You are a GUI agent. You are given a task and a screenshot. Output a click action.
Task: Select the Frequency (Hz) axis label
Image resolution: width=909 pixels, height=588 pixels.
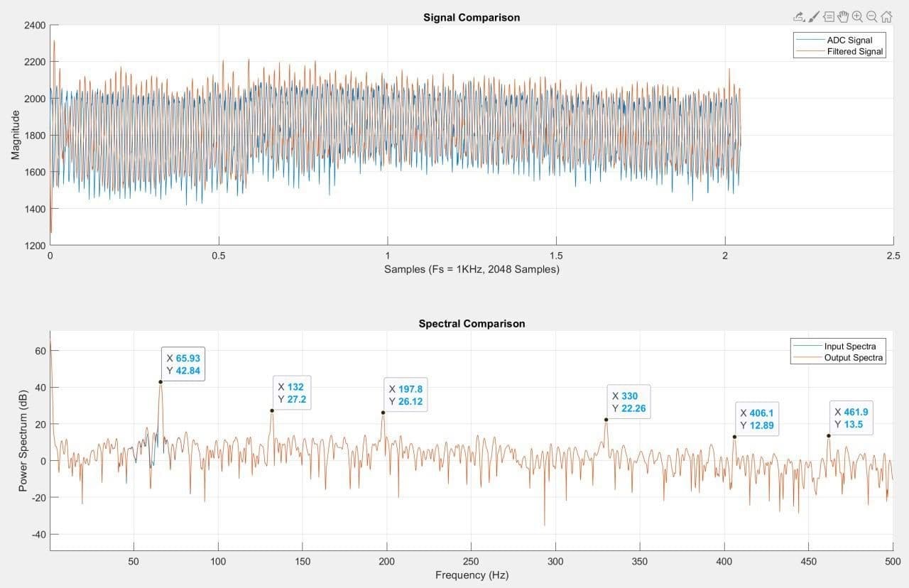[x=472, y=575]
